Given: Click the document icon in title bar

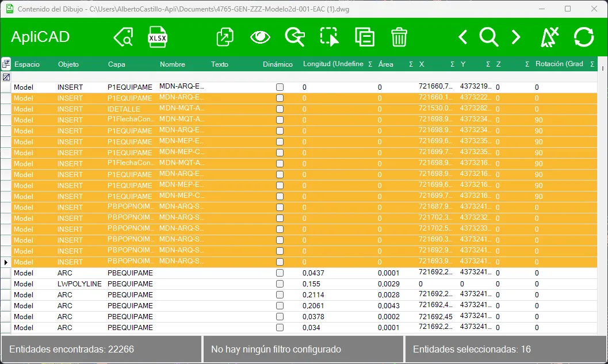Looking at the screenshot, I should pyautogui.click(x=9, y=9).
